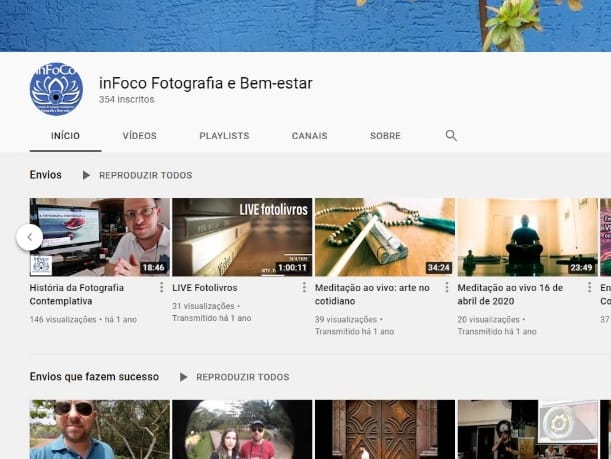Open options menu for História da Fotografia Contemplativa
The height and width of the screenshot is (459, 611).
point(161,288)
